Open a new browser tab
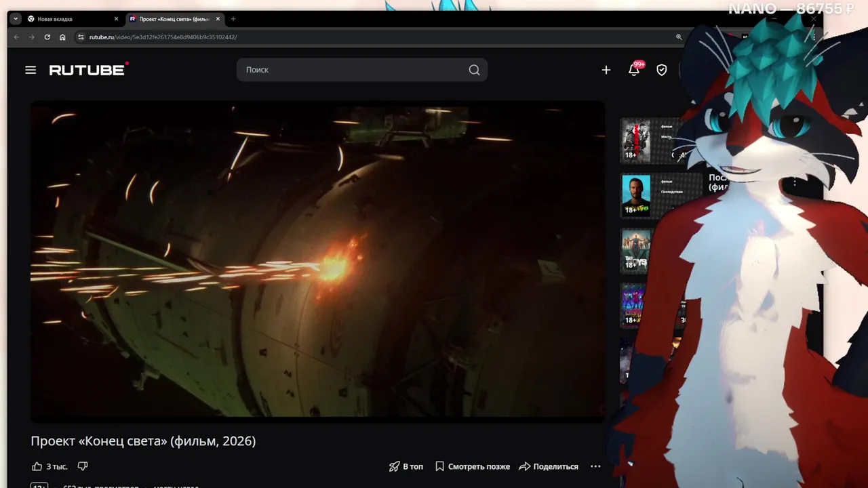Viewport: 868px width, 488px height. 233,19
